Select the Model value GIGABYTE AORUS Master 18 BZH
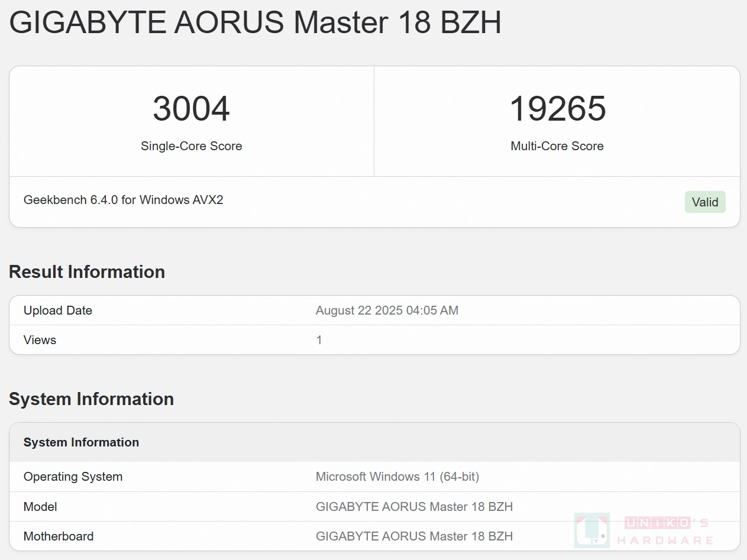747x560 pixels. pyautogui.click(x=414, y=507)
